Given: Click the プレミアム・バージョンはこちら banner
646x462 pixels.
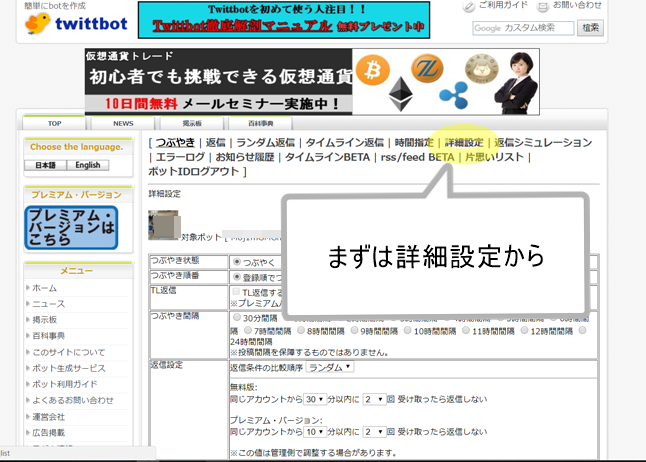Looking at the screenshot, I should coord(71,227).
